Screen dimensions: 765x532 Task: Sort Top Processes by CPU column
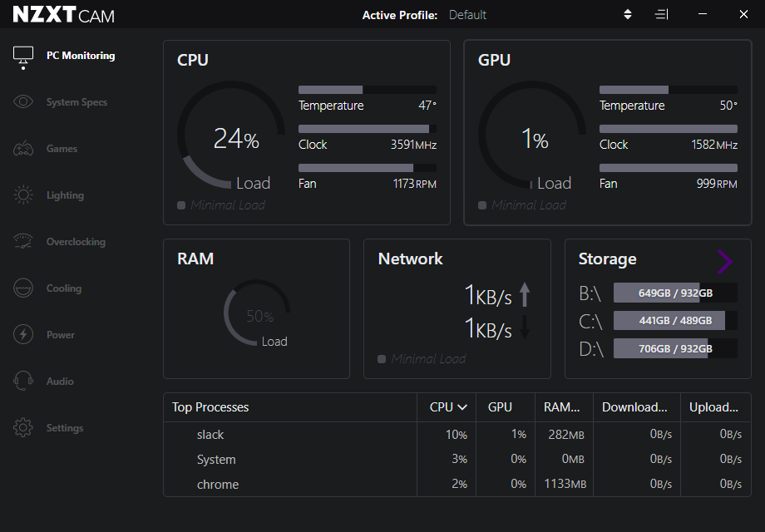tap(446, 406)
